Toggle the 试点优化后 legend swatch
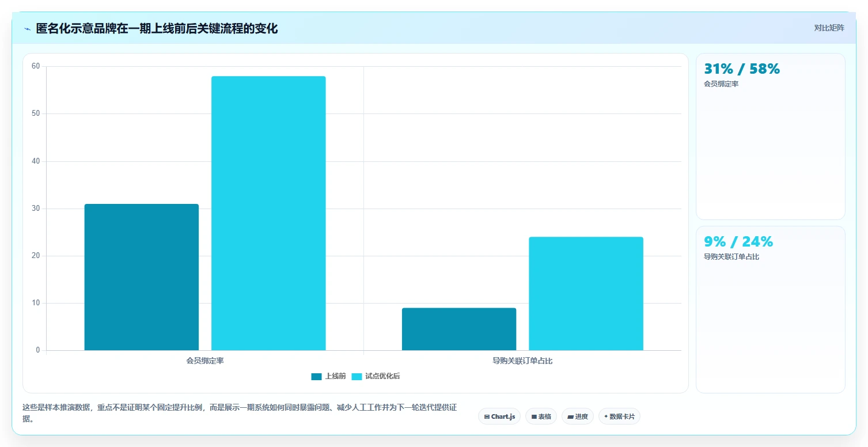This screenshot has height=447, width=868. [357, 377]
